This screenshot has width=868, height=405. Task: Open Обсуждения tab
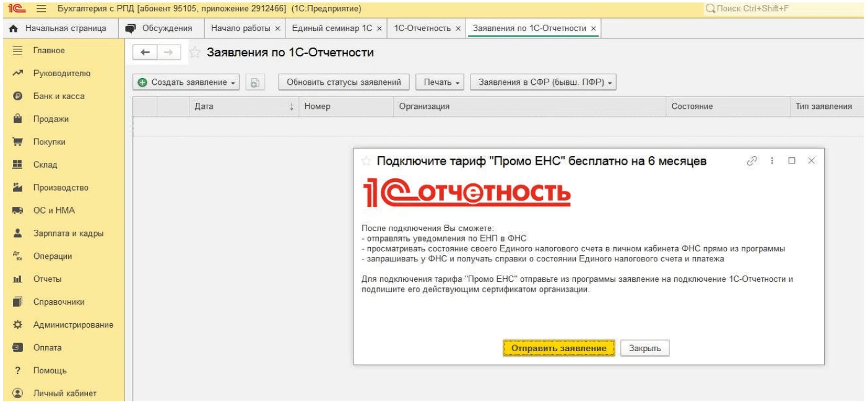point(162,28)
